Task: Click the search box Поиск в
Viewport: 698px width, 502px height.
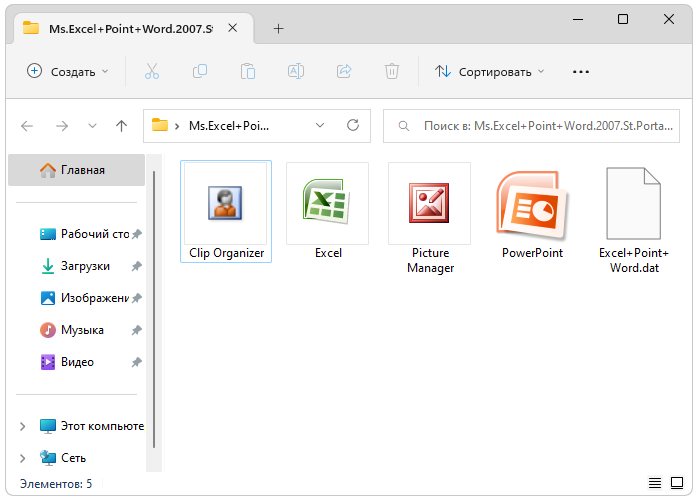Action: pos(531,126)
